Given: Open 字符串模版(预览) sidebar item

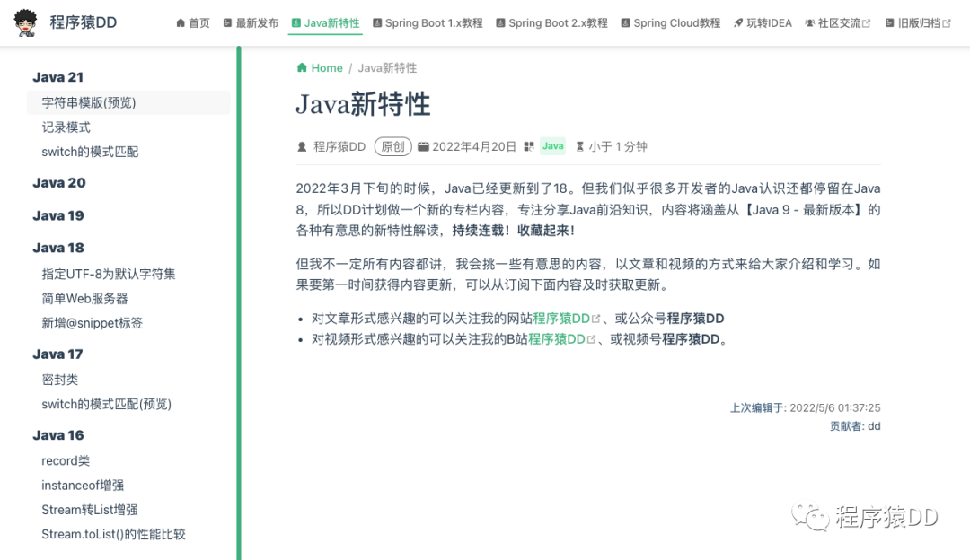Looking at the screenshot, I should pos(128,102).
